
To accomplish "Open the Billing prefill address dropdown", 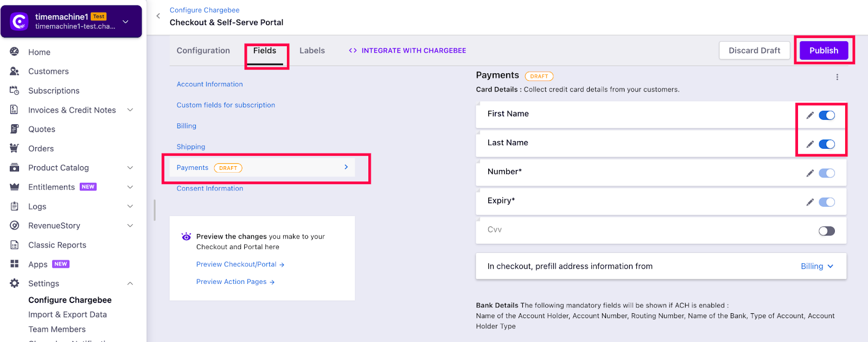I will [x=817, y=266].
